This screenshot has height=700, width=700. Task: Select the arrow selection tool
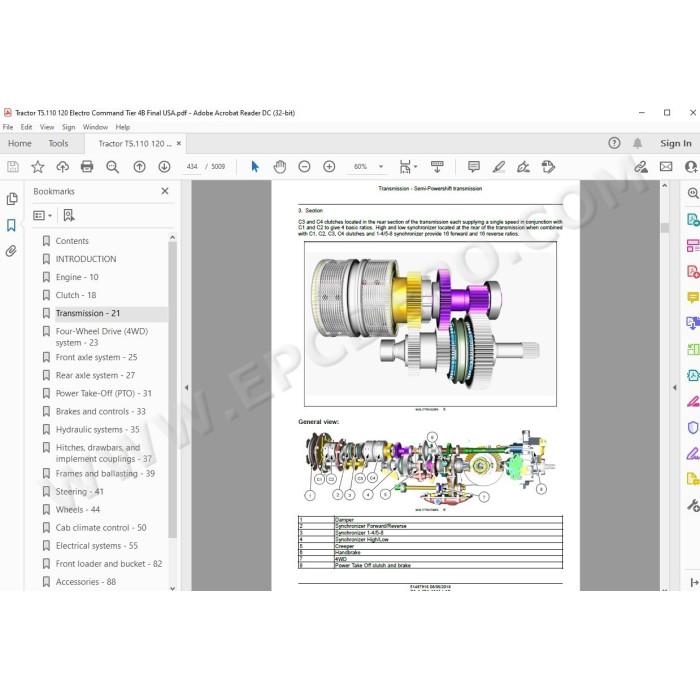tap(255, 167)
